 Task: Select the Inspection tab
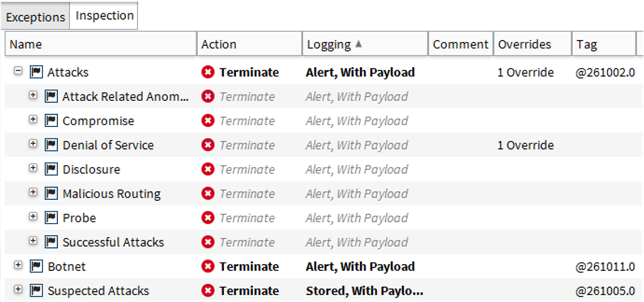104,16
